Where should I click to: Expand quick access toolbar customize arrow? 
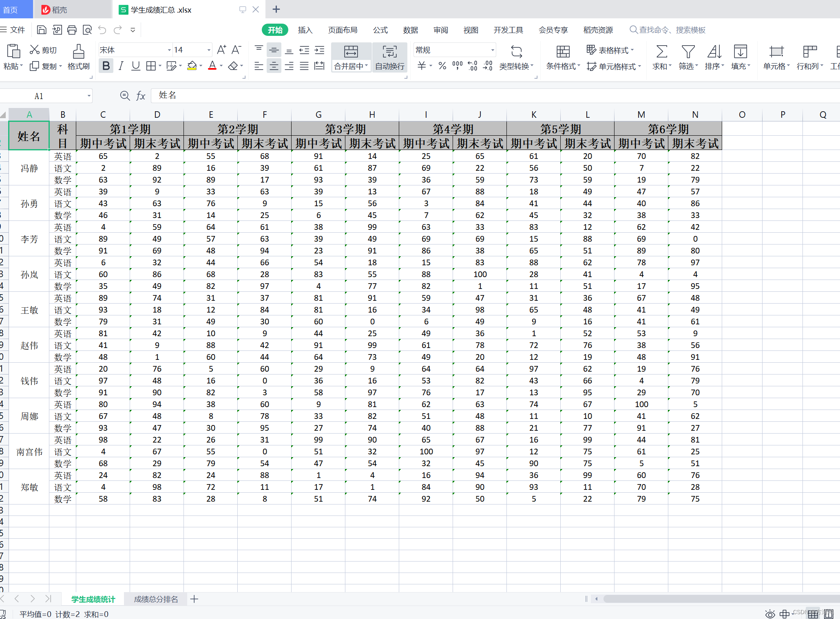point(133,30)
